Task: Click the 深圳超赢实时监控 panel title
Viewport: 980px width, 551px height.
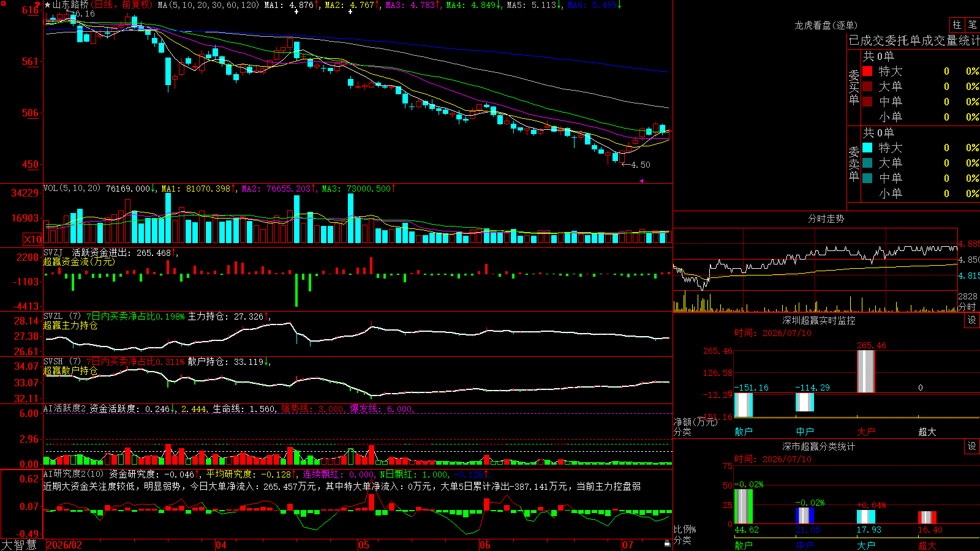Action: coord(819,320)
